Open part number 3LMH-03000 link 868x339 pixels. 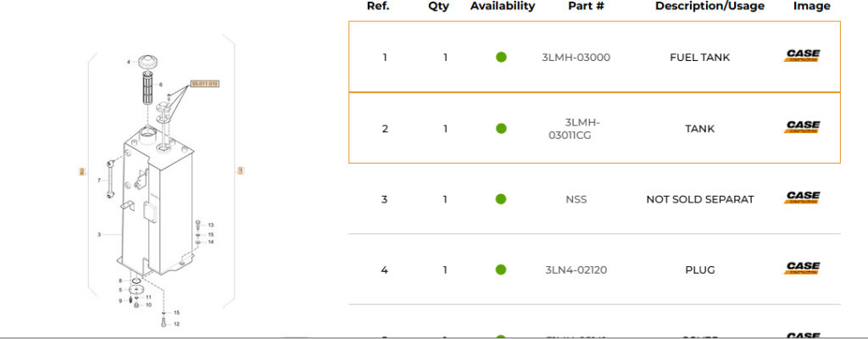click(576, 57)
